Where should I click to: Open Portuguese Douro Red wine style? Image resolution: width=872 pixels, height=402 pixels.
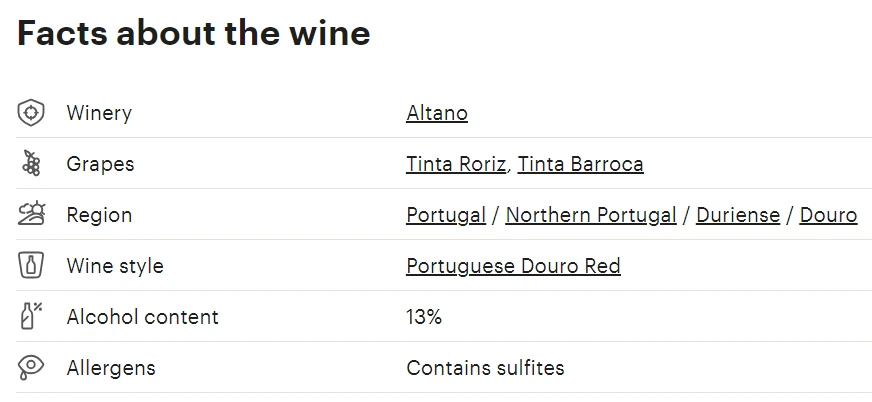[513, 266]
